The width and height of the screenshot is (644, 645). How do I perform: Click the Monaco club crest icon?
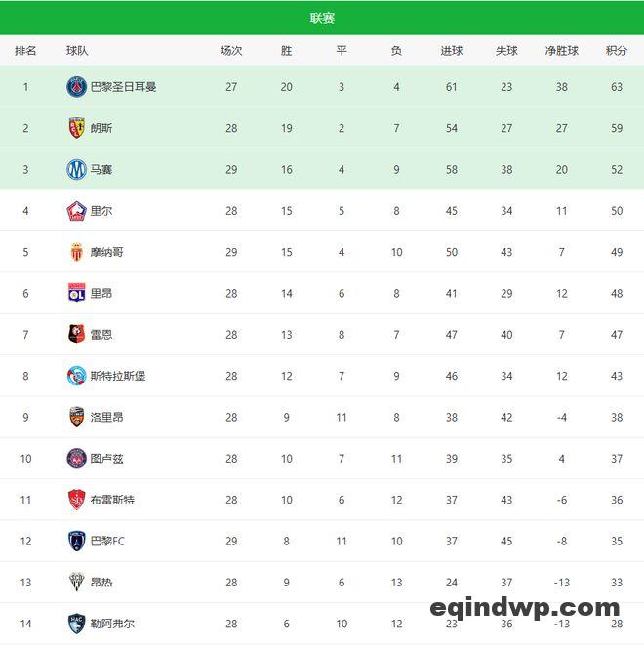pyautogui.click(x=76, y=252)
